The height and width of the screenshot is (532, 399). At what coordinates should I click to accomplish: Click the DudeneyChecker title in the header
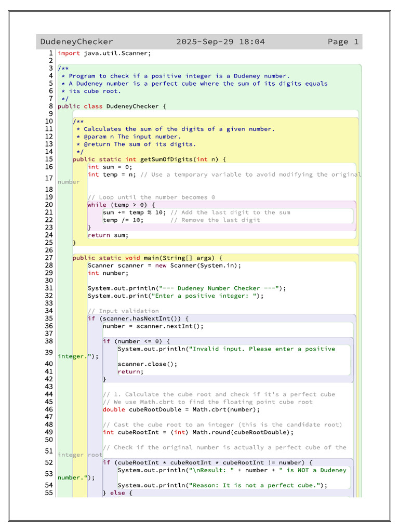(x=76, y=42)
